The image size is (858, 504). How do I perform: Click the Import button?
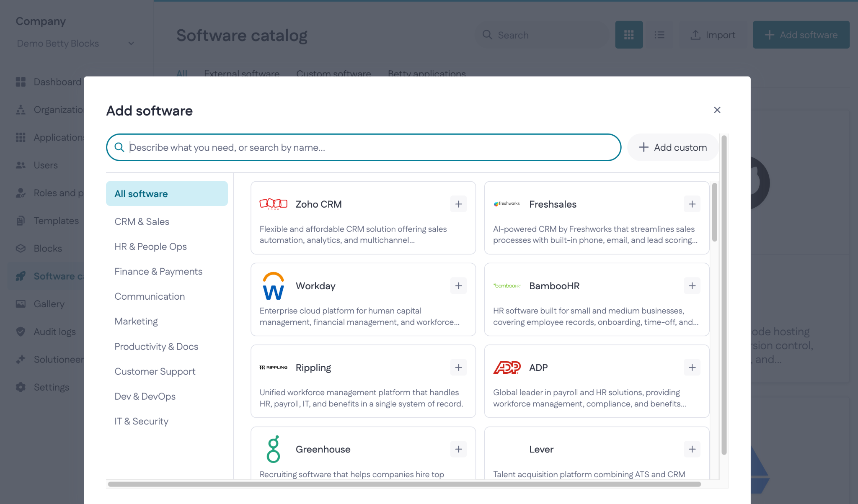[713, 35]
